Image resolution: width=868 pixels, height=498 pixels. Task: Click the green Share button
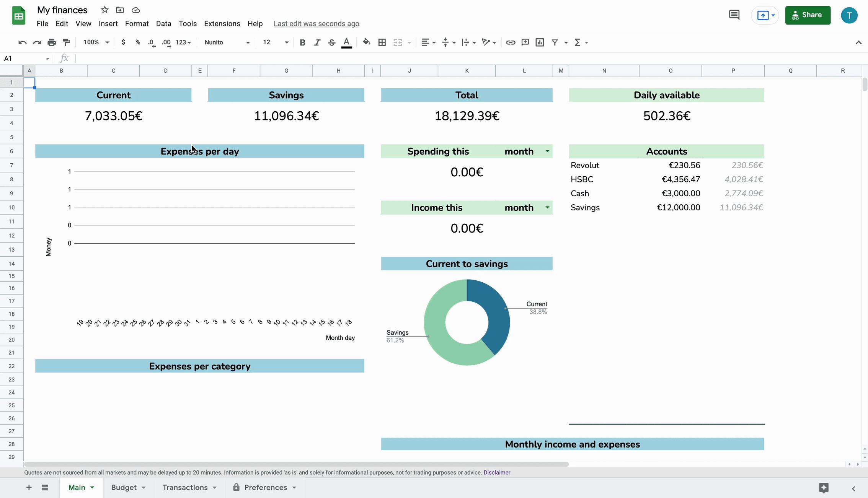(808, 15)
